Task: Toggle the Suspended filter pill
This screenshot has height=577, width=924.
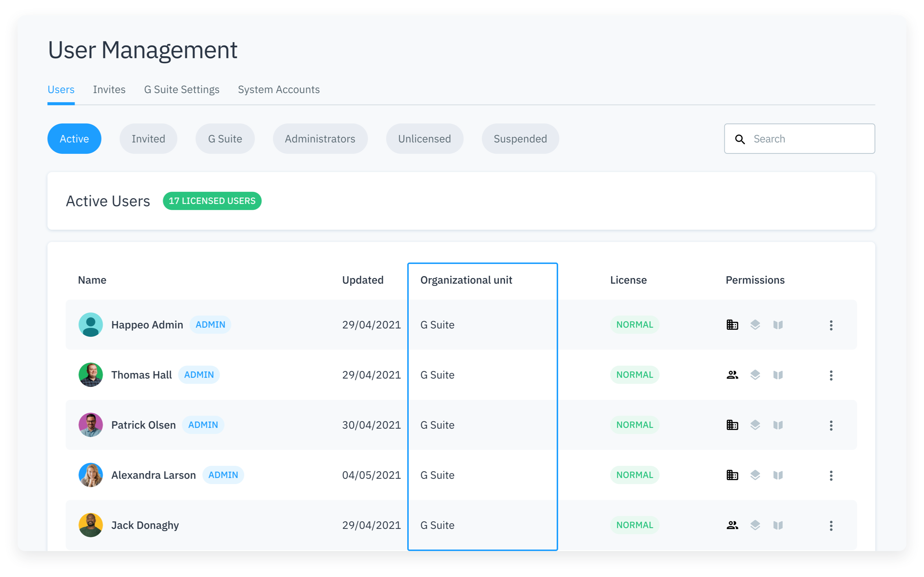Action: (x=520, y=139)
